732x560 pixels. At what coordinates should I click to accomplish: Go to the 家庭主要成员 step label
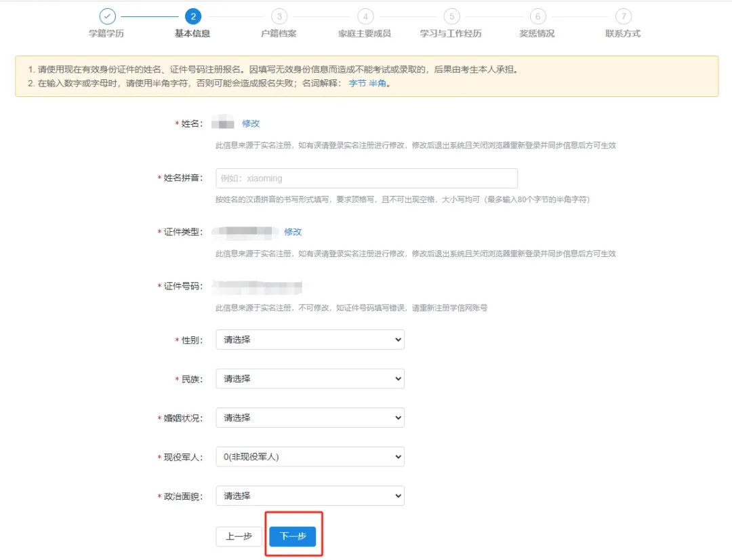tap(365, 34)
